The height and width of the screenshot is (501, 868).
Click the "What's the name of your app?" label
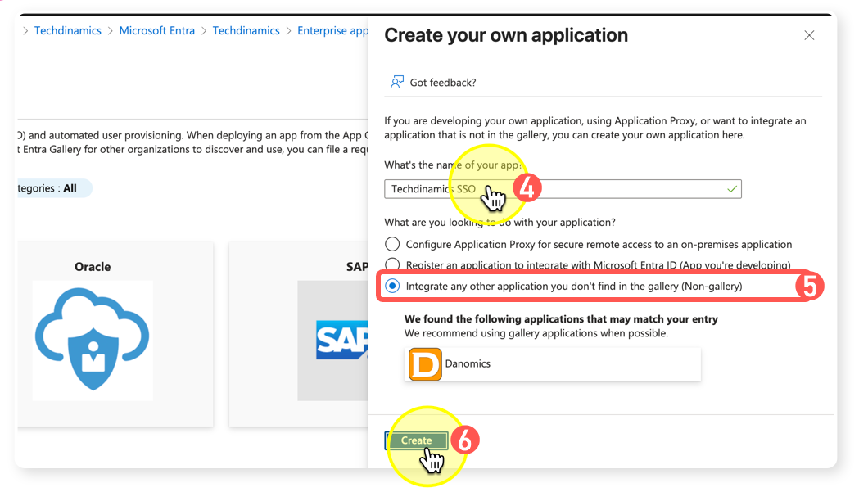point(453,165)
